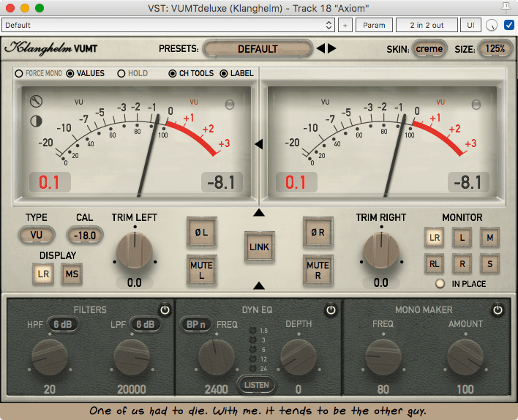Bypass plugin using the top-right checkbox
The image size is (518, 420).
pyautogui.click(x=509, y=25)
